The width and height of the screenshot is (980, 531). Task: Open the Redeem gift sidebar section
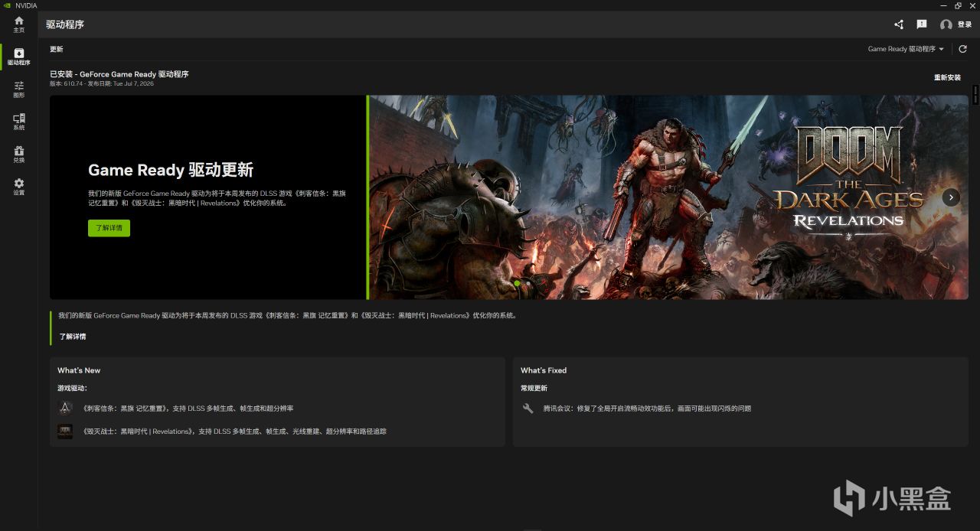18,155
